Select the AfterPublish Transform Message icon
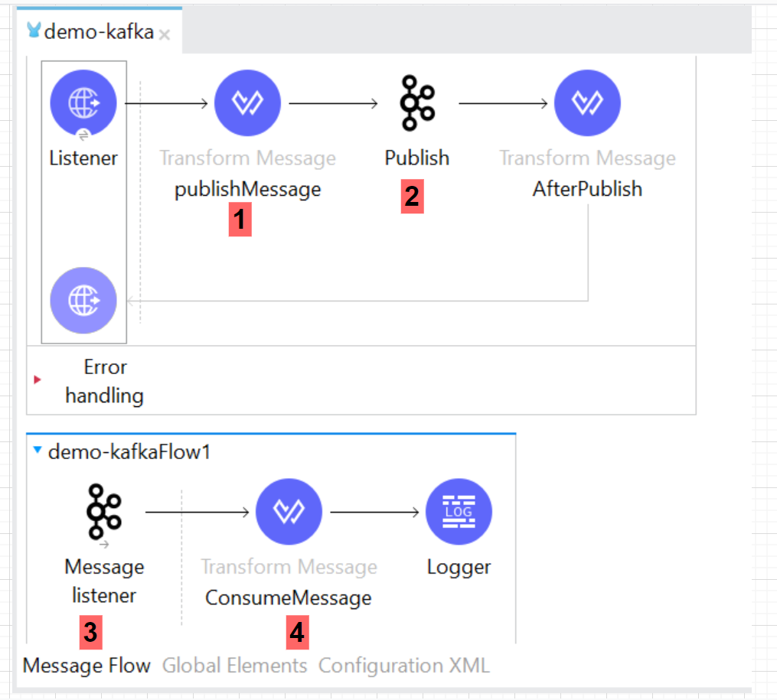The image size is (777, 700). (587, 102)
